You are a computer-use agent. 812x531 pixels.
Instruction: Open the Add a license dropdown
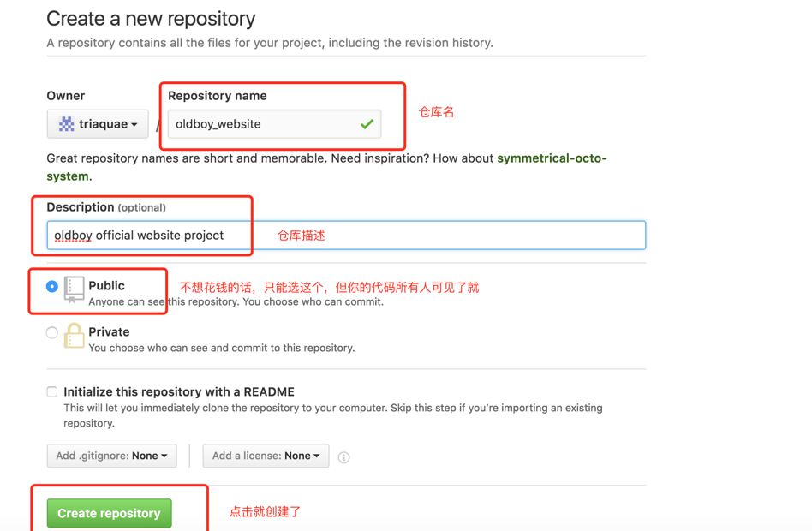266,456
